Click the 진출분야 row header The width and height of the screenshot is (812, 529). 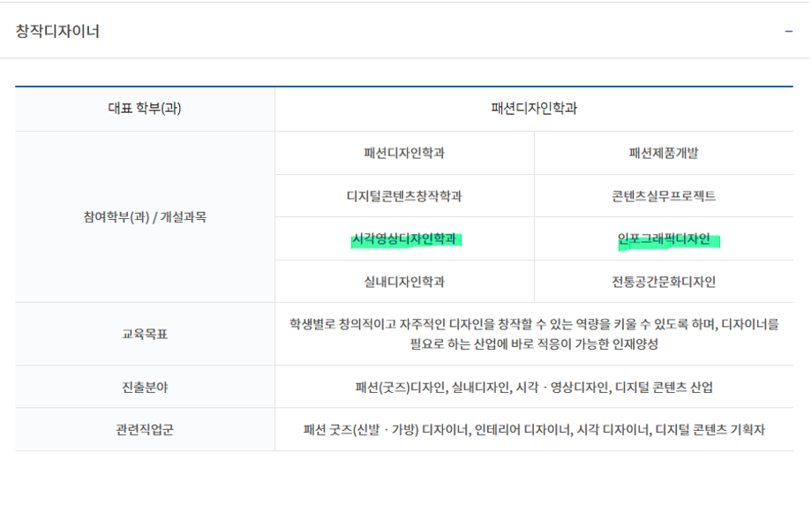tap(145, 387)
